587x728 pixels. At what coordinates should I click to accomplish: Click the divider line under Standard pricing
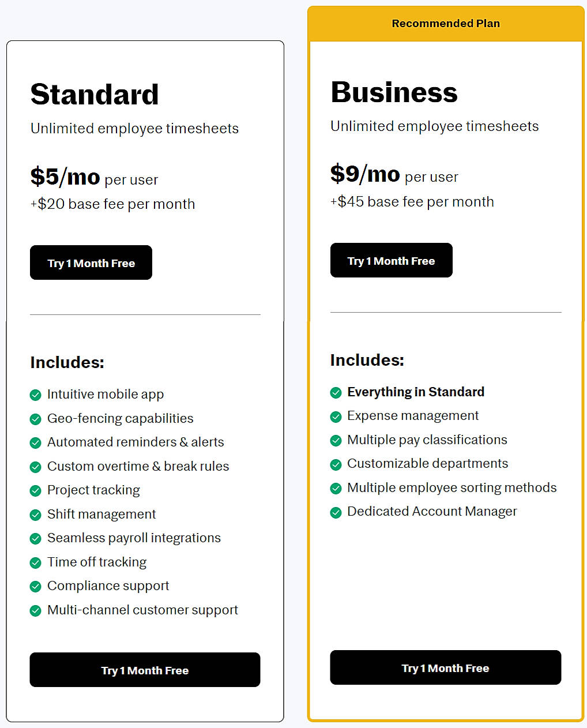[145, 314]
